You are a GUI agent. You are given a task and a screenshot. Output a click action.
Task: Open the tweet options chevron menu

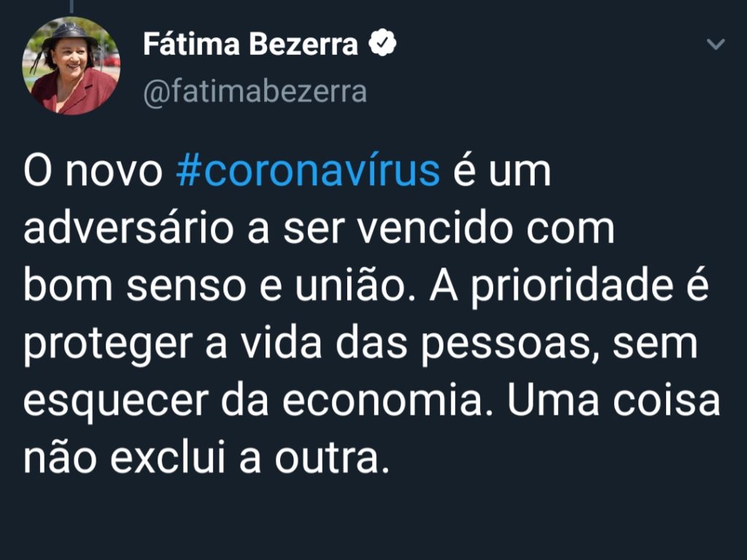coord(717,45)
